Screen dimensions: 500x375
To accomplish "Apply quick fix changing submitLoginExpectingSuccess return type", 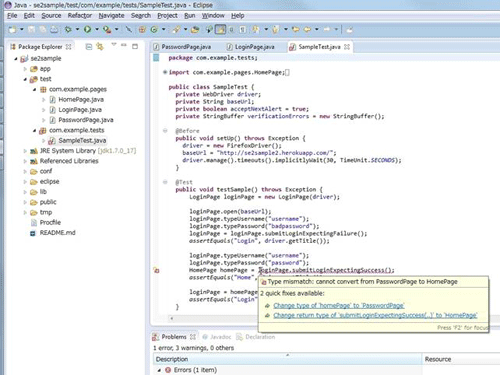I will click(x=375, y=315).
